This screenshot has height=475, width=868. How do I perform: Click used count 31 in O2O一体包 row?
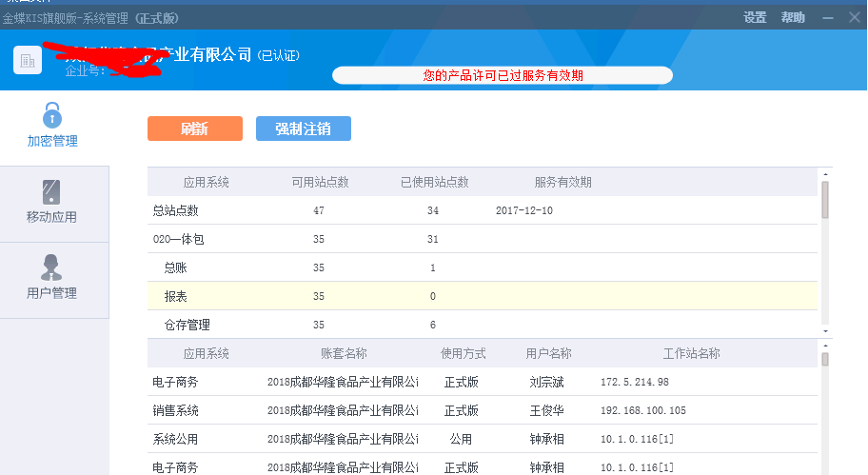click(x=433, y=239)
